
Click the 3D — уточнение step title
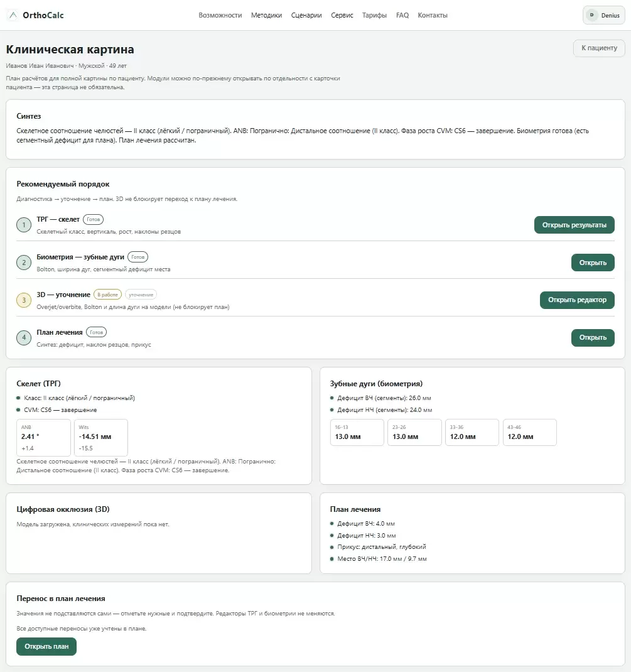pos(63,295)
